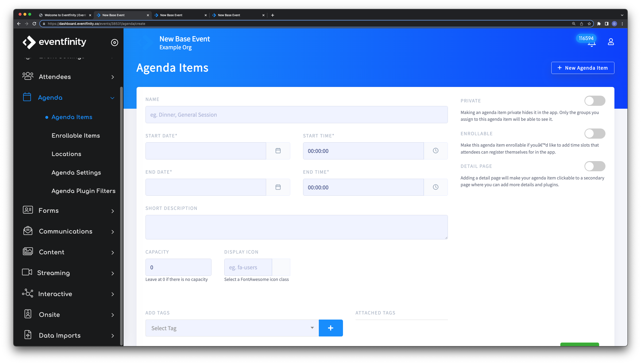Click the blue plus add tag button
Image resolution: width=641 pixels, height=364 pixels.
(331, 328)
